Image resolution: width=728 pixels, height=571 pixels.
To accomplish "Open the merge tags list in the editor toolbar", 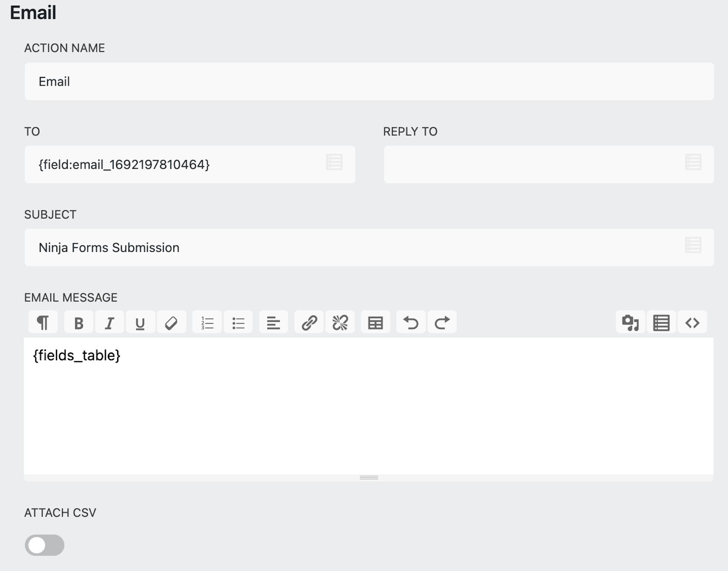I will [661, 322].
